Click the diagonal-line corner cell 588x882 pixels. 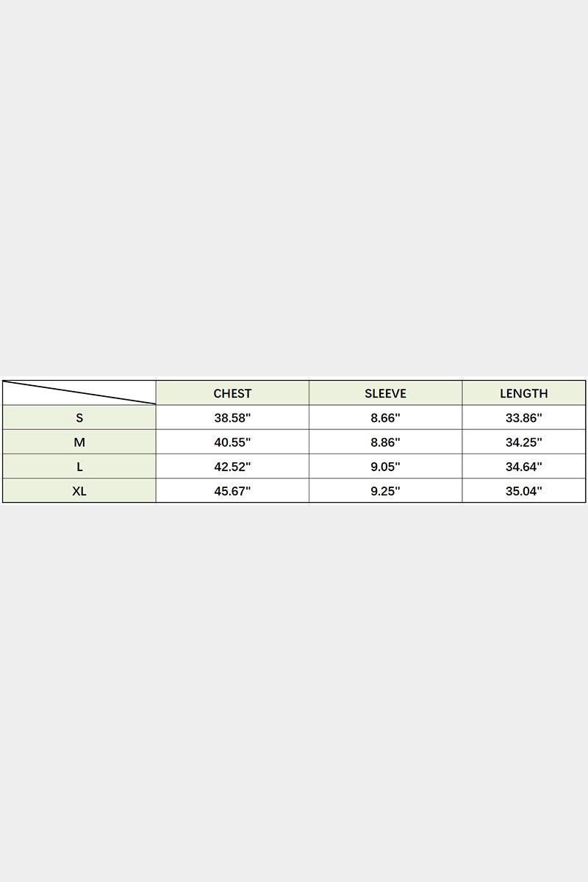click(x=79, y=392)
